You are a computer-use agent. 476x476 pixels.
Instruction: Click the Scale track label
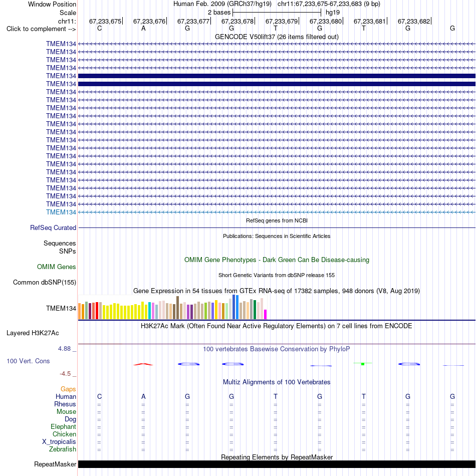pos(68,13)
